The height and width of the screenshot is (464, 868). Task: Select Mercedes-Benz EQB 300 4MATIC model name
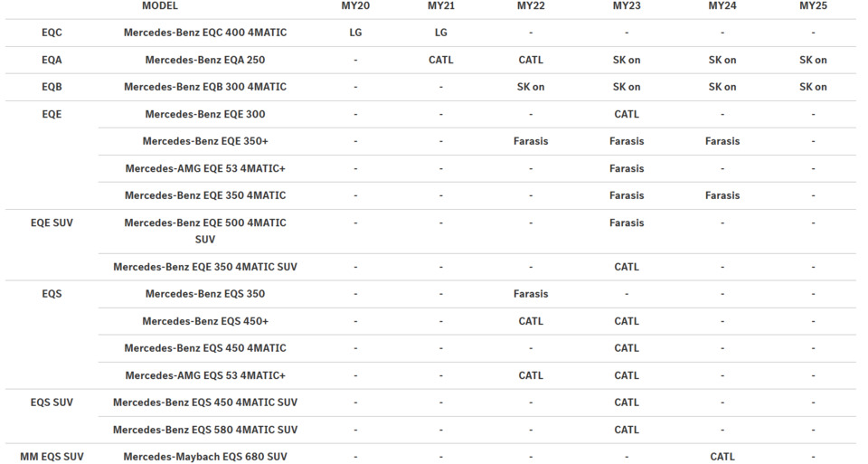pyautogui.click(x=205, y=87)
